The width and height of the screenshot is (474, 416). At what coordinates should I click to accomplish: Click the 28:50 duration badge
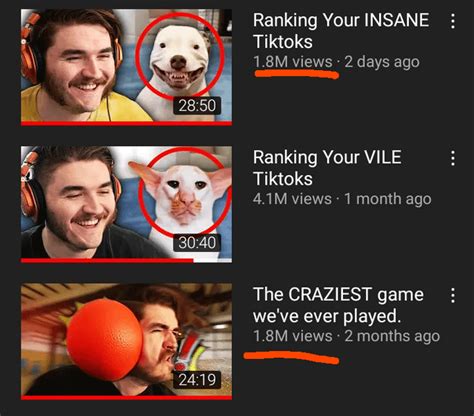[x=197, y=105]
